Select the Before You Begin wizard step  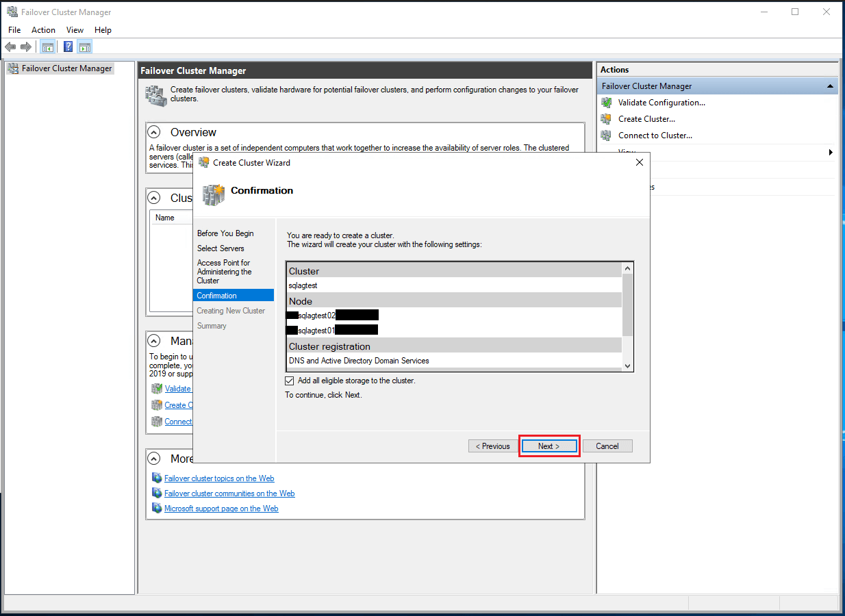click(x=225, y=233)
